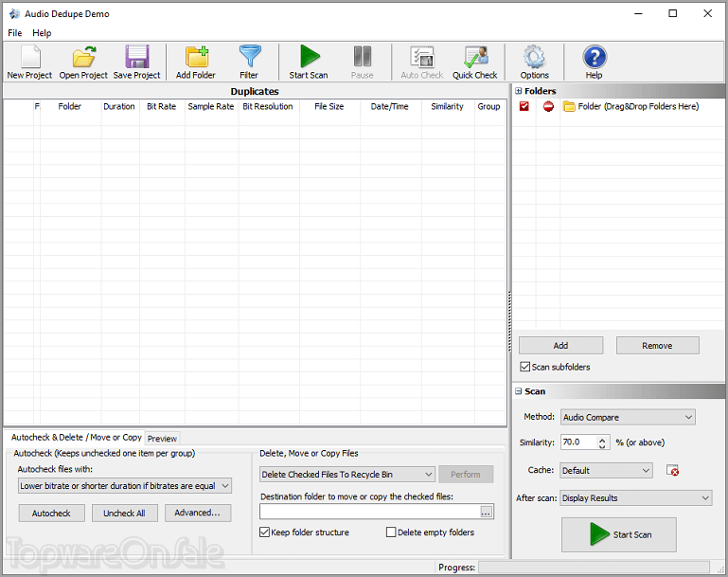728x577 pixels.
Task: Sort by the Bit Resolution column header
Action: click(268, 106)
